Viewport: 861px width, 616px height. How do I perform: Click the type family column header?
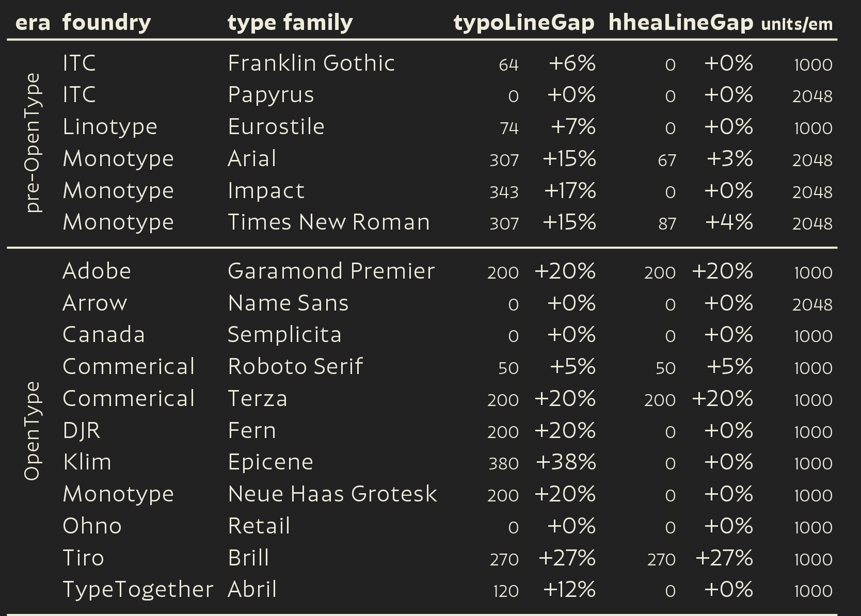tap(290, 23)
